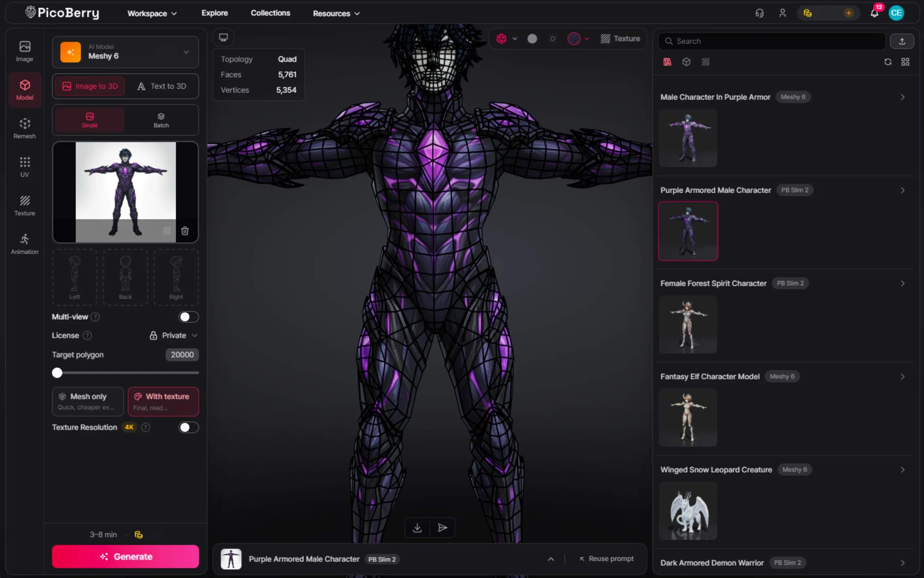
Task: Open Winged Snow Leopard Creature thumbnail
Action: (688, 511)
